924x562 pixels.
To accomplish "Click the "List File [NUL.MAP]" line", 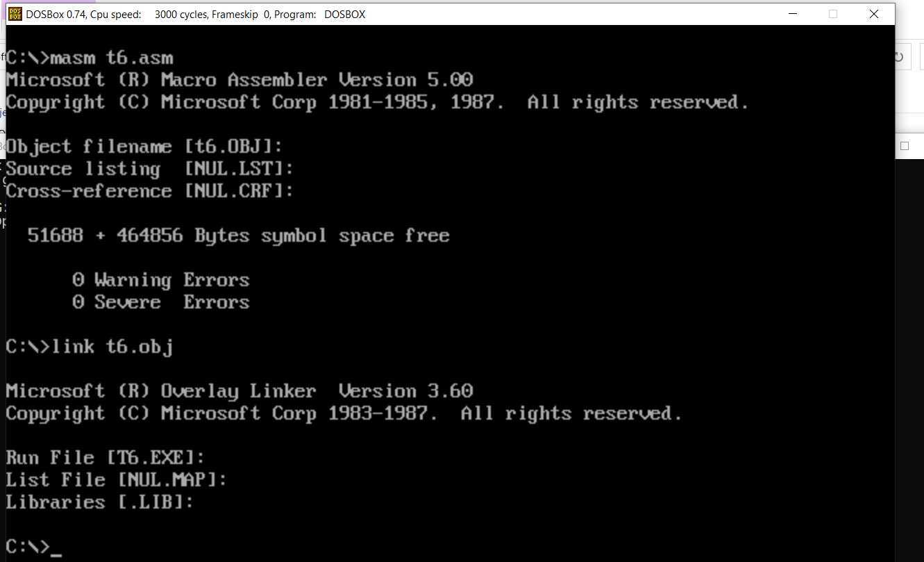I will click(x=116, y=480).
